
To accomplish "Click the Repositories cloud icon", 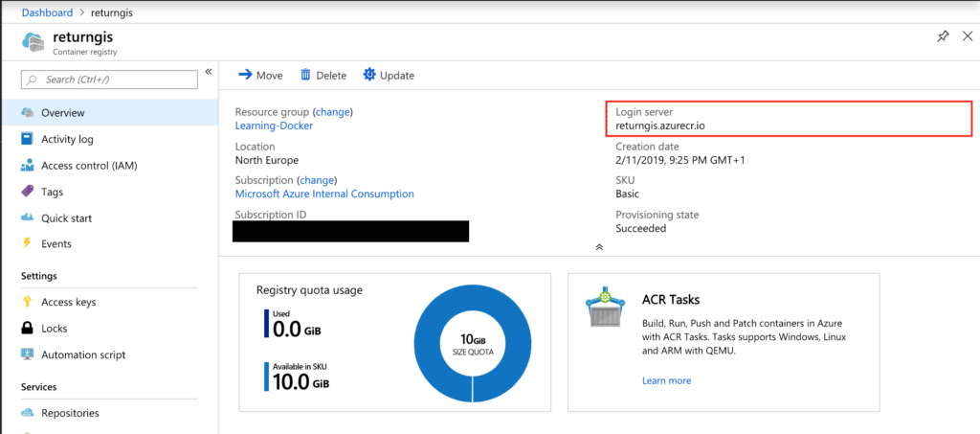I will pos(27,413).
